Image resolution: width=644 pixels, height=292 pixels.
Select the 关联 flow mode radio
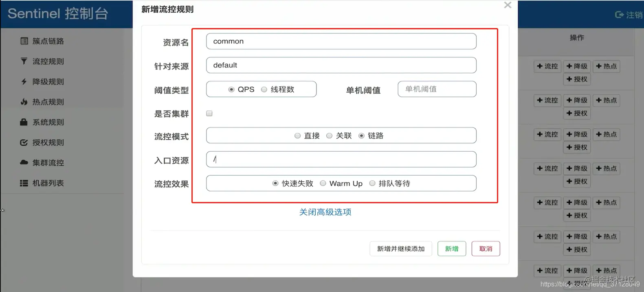pos(329,136)
